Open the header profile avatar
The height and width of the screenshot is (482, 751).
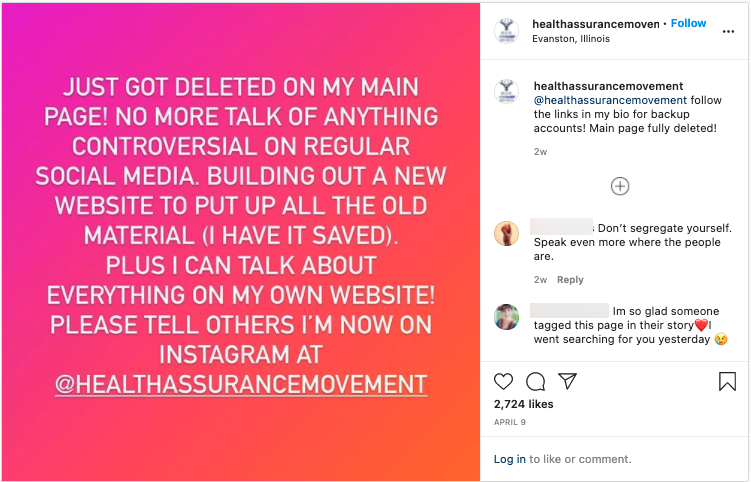507,31
